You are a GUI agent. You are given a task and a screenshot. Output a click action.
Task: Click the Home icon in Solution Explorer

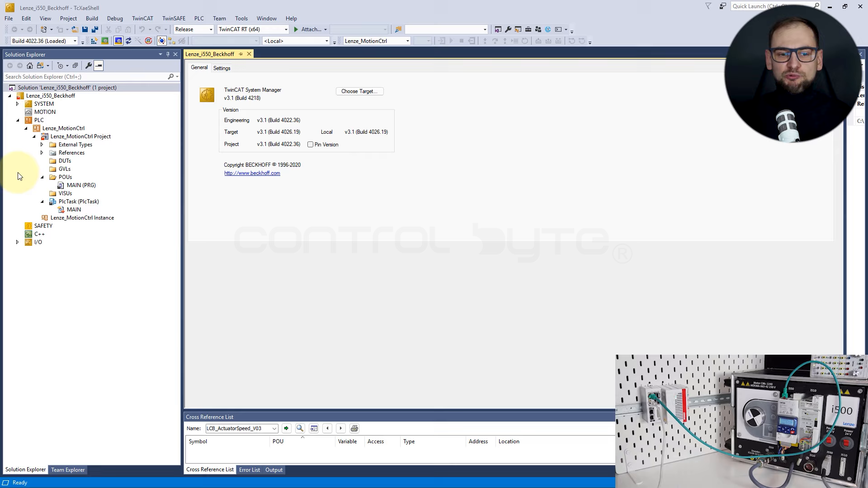pyautogui.click(x=30, y=66)
